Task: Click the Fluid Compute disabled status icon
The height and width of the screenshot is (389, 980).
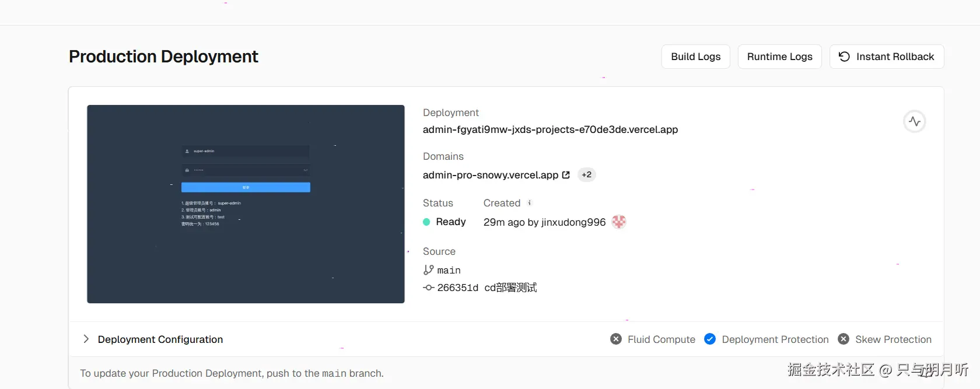Action: (616, 339)
